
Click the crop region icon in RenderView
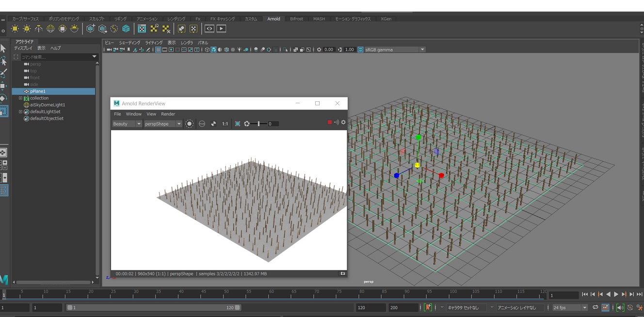pyautogui.click(x=238, y=124)
